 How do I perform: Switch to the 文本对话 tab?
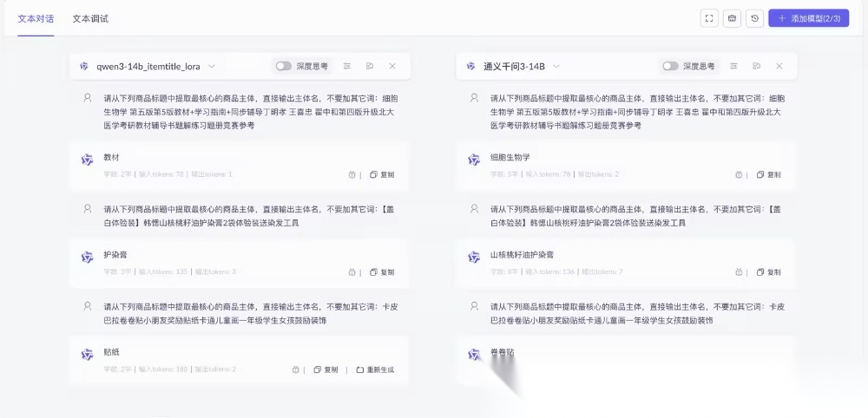(36, 19)
